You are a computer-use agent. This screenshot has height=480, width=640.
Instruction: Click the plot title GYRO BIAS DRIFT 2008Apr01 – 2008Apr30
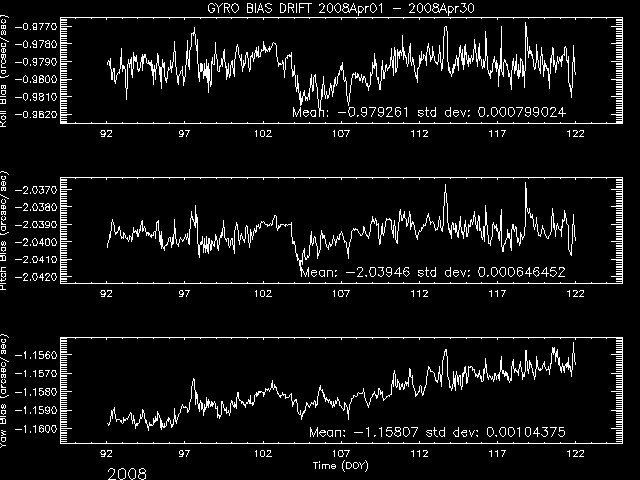coord(341,8)
